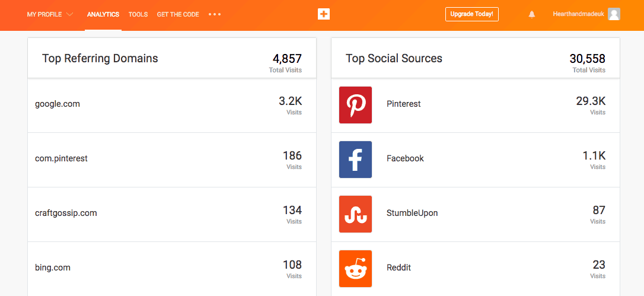
Task: Click the Top Referring Domains heading
Action: (x=100, y=58)
